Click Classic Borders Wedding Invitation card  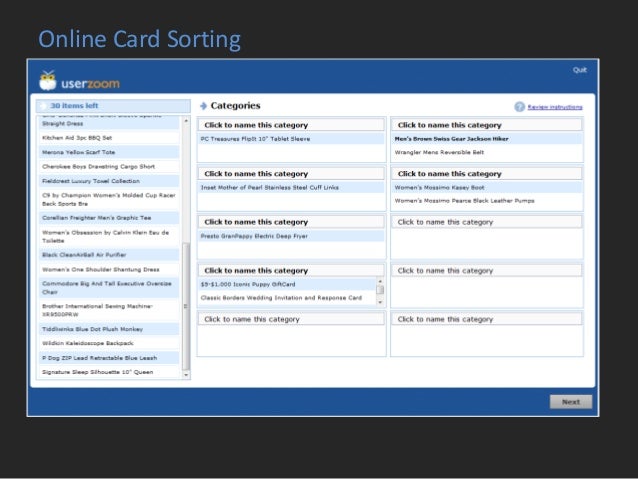point(287,298)
